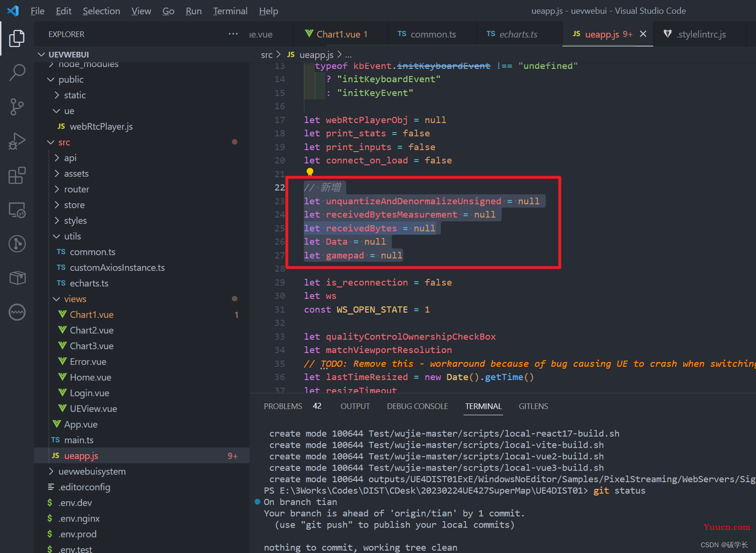Click the file icon beside .editorconfig
756x553 pixels.
click(51, 487)
